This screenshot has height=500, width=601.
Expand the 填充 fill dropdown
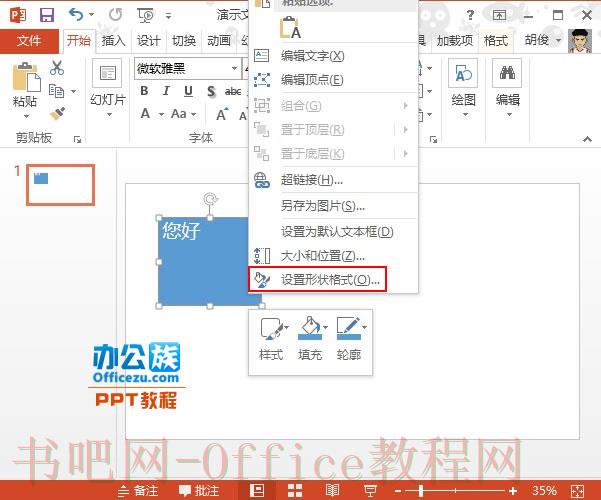click(325, 327)
